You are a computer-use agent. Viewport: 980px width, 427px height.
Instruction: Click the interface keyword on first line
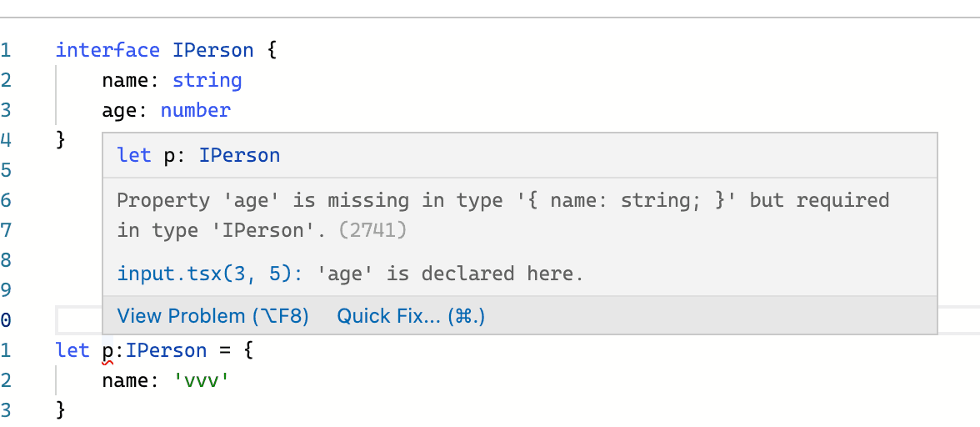pyautogui.click(x=107, y=50)
